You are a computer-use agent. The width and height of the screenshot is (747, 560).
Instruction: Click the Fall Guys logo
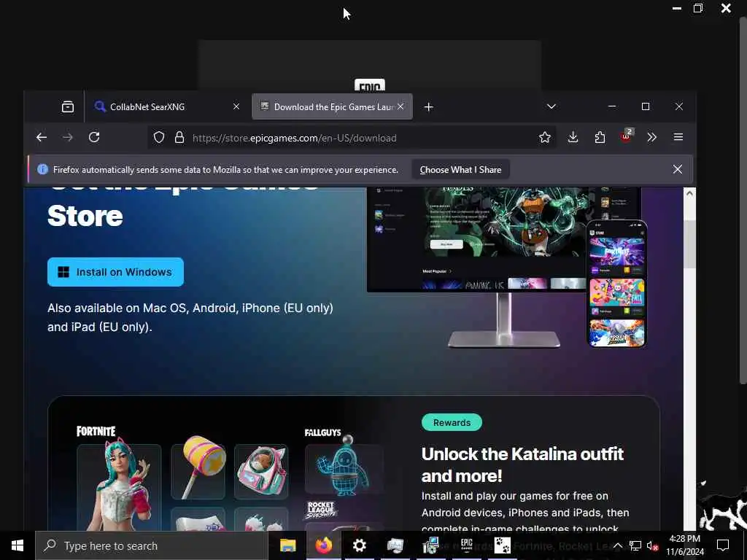tap(322, 432)
